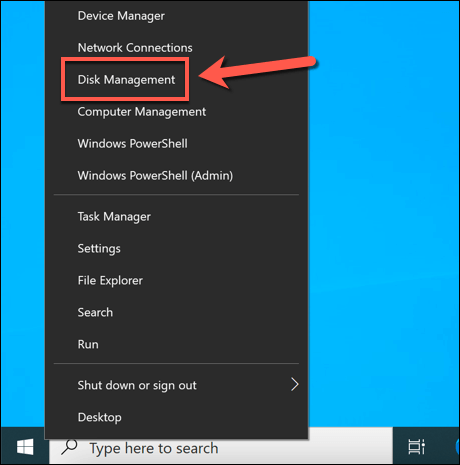Open Computer Management
This screenshot has width=460, height=465.
(x=177, y=112)
